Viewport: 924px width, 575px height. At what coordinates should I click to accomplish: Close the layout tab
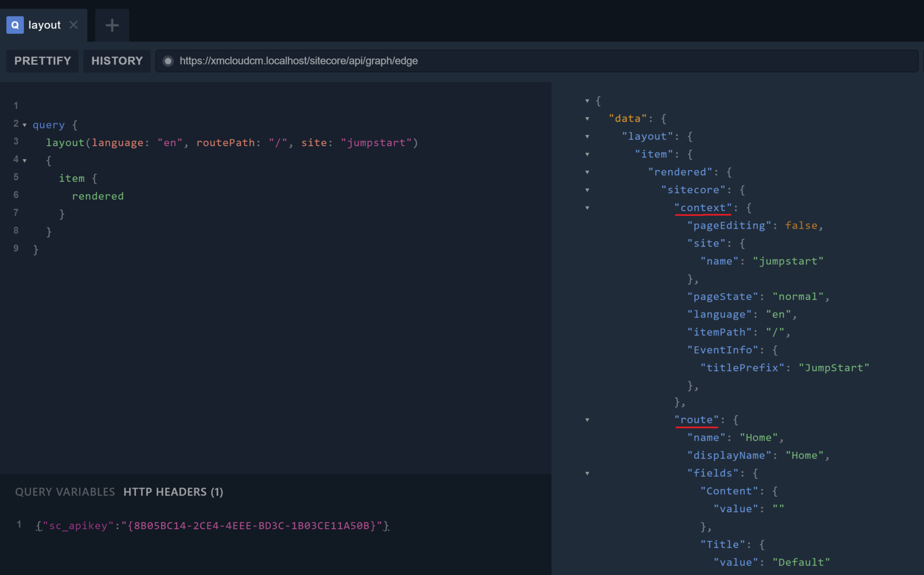(74, 25)
